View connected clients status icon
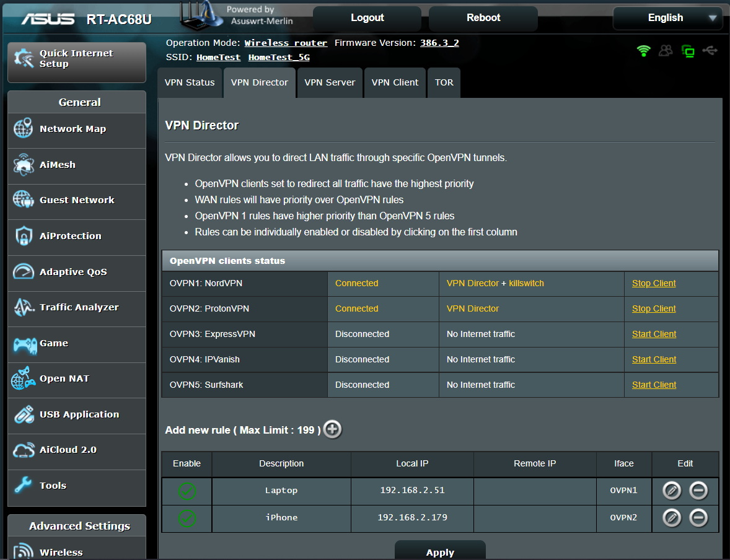Viewport: 730px width, 560px height. [x=666, y=52]
